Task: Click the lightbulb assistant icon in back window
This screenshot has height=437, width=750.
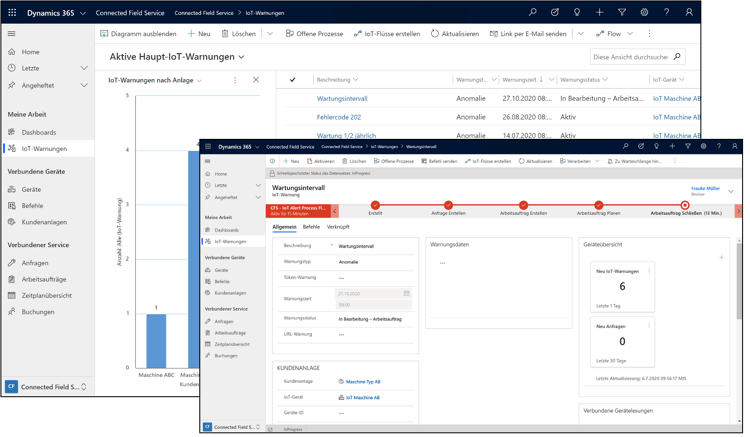Action: coord(577,13)
